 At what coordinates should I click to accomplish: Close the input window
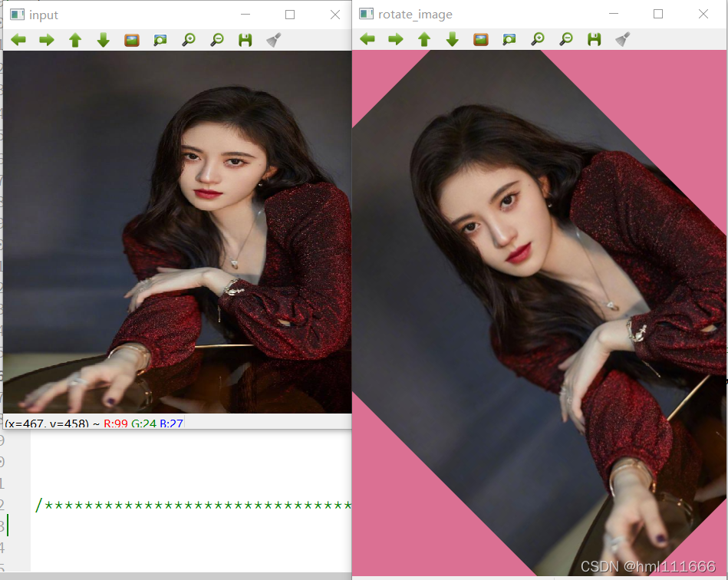pyautogui.click(x=335, y=15)
